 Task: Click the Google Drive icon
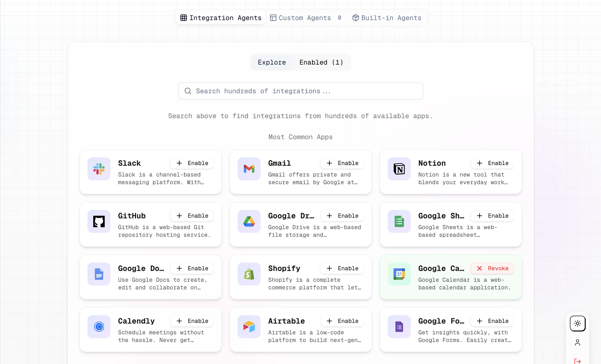[x=249, y=221]
